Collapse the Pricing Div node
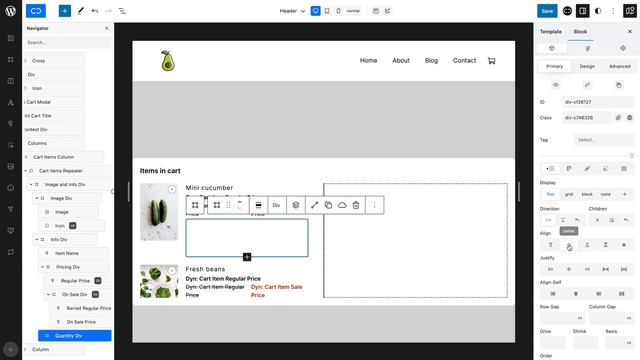This screenshot has height=360, width=640. pos(42,267)
